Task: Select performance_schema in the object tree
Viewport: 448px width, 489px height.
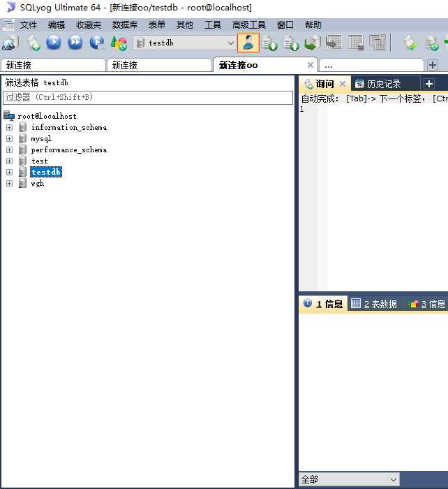Action: 69,149
